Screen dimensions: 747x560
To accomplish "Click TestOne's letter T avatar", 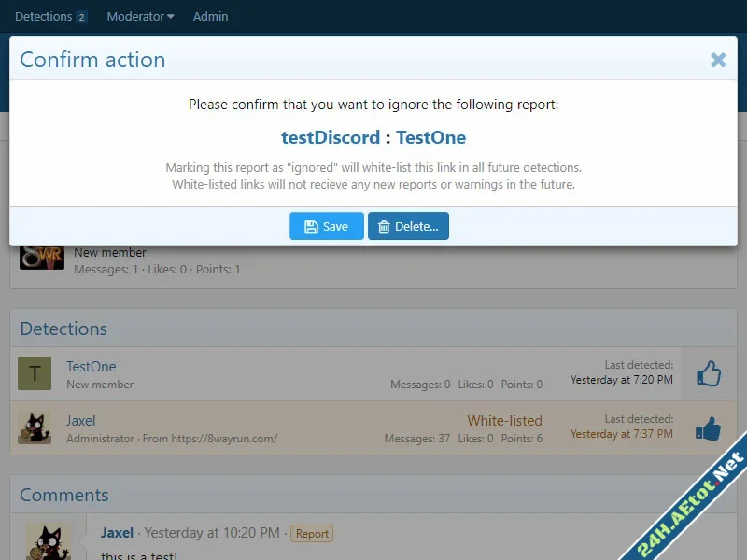I will [x=35, y=374].
